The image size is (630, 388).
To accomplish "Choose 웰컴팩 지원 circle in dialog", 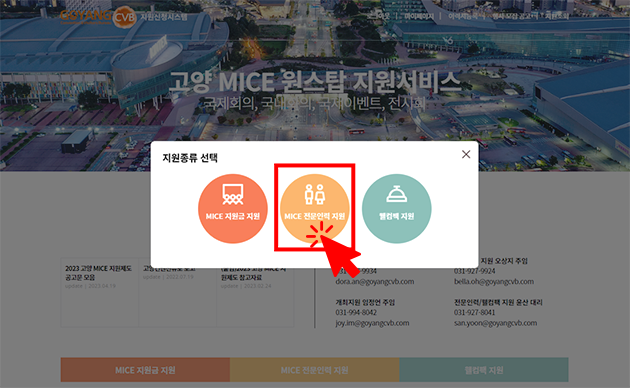I will (397, 208).
